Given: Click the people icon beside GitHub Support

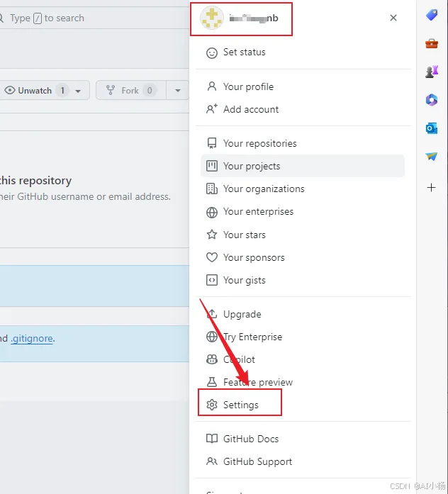Looking at the screenshot, I should (212, 461).
